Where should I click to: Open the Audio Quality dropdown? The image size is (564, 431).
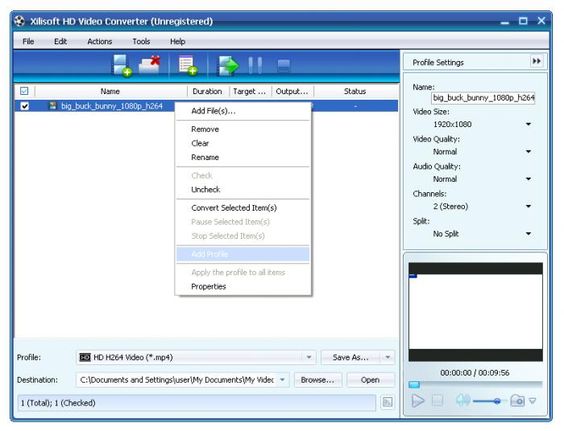pyautogui.click(x=528, y=179)
